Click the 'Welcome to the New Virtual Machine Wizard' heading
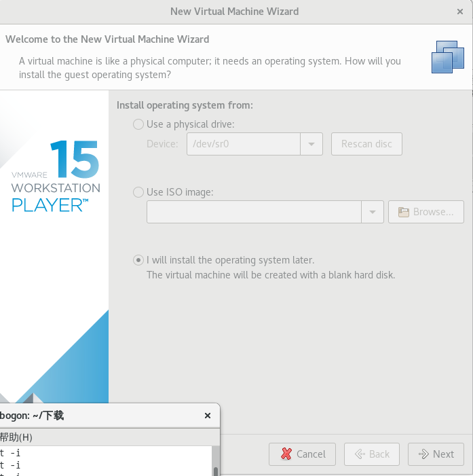 [x=107, y=39]
